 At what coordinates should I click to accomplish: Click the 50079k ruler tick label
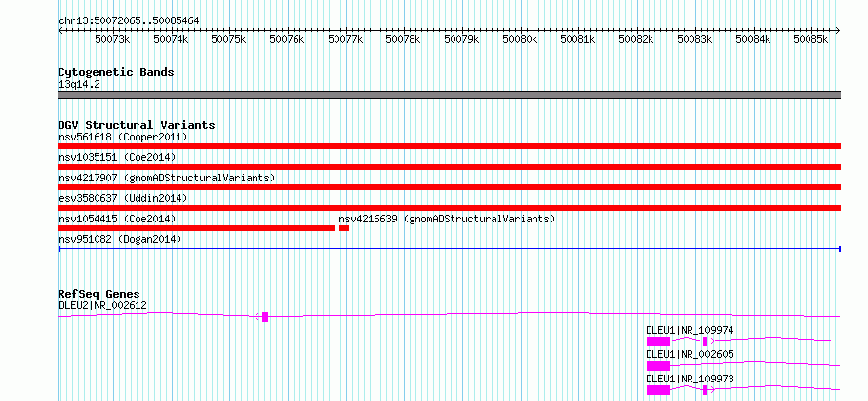pyautogui.click(x=461, y=39)
